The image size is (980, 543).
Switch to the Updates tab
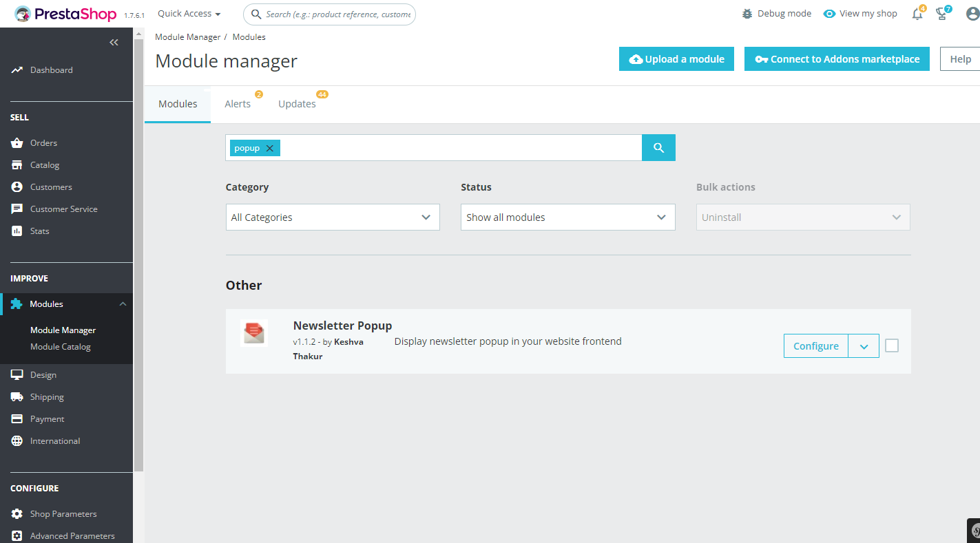point(298,104)
